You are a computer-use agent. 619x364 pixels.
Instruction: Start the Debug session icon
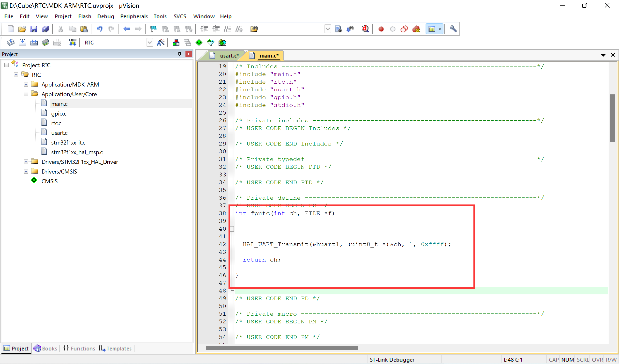pos(365,29)
